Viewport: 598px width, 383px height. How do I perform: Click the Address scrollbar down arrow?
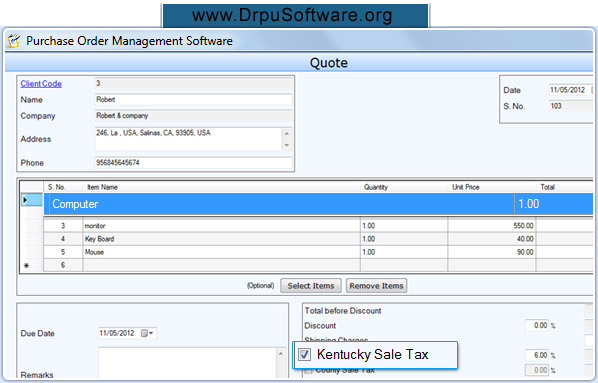[287, 145]
